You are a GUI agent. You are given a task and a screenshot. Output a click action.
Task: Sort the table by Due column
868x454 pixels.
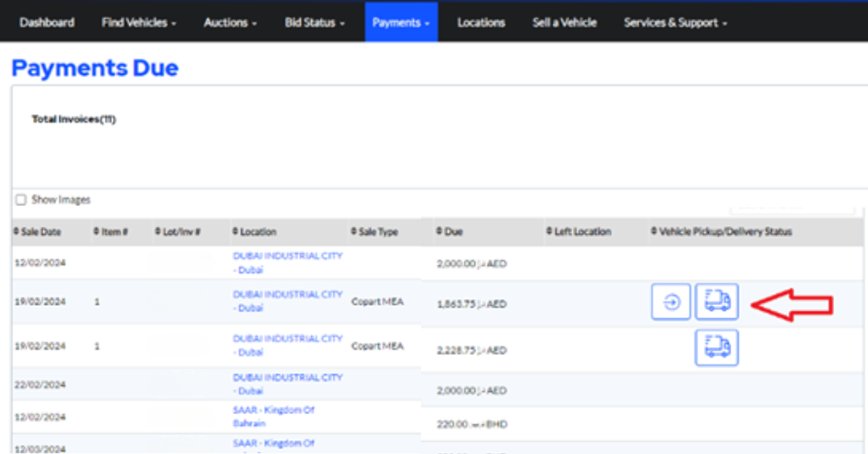coord(449,232)
